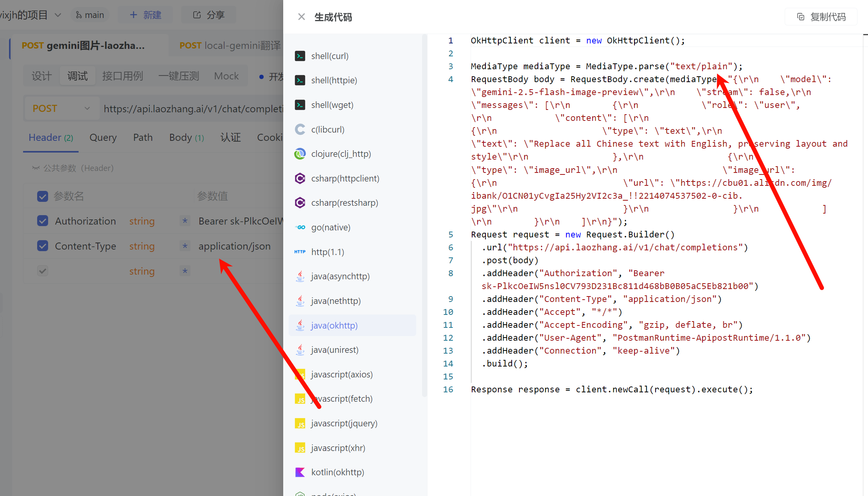868x496 pixels.
Task: Expand the project name dropdown
Action: [58, 15]
